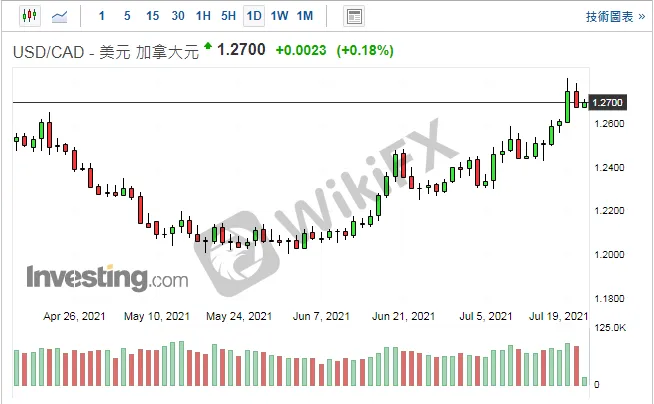Open the 技術圖表 technical chart link

[x=615, y=17]
